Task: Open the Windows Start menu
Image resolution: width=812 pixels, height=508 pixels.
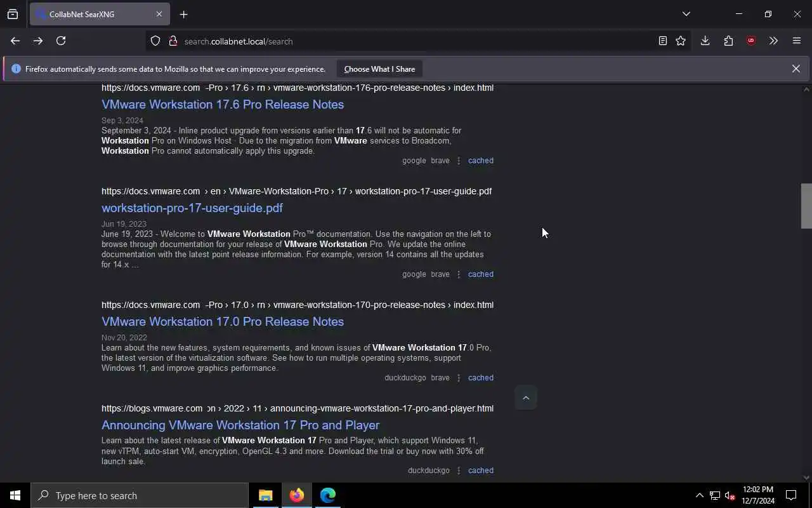Action: [x=15, y=495]
